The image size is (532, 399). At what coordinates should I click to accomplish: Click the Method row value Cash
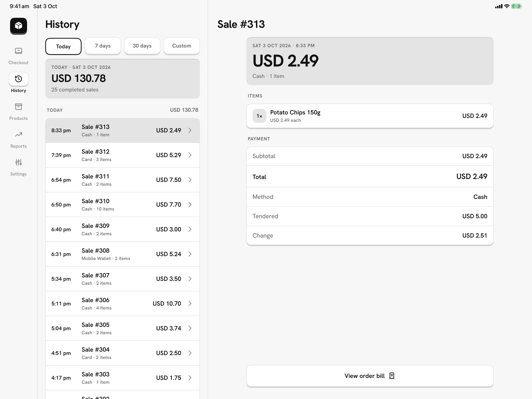tap(480, 197)
